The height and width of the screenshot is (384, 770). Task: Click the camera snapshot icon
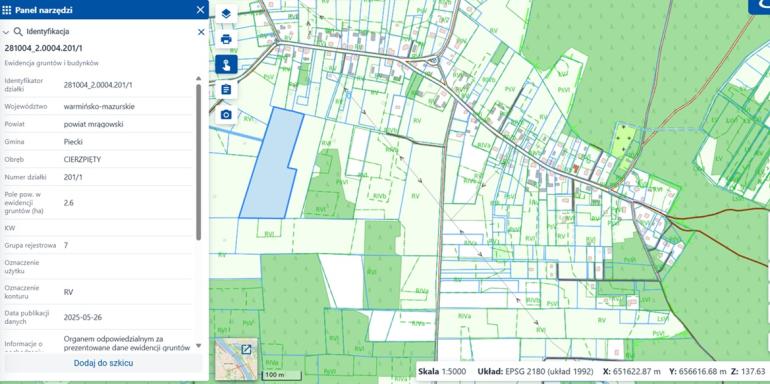[x=226, y=114]
